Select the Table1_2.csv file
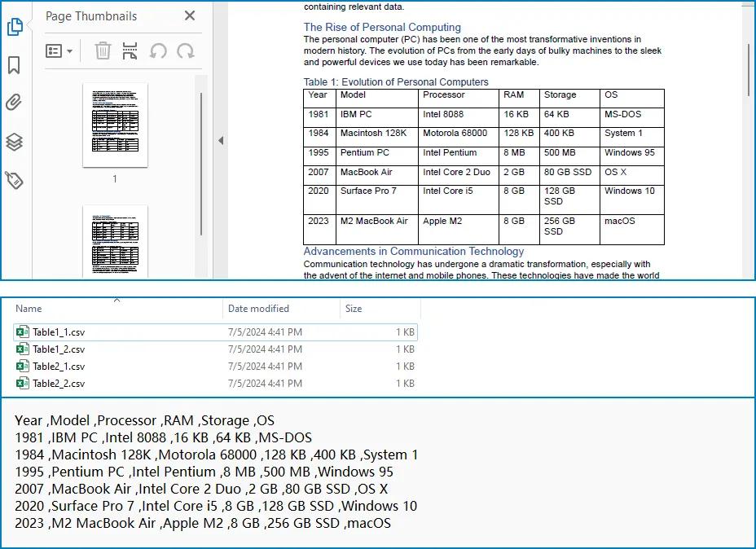 point(215,349)
